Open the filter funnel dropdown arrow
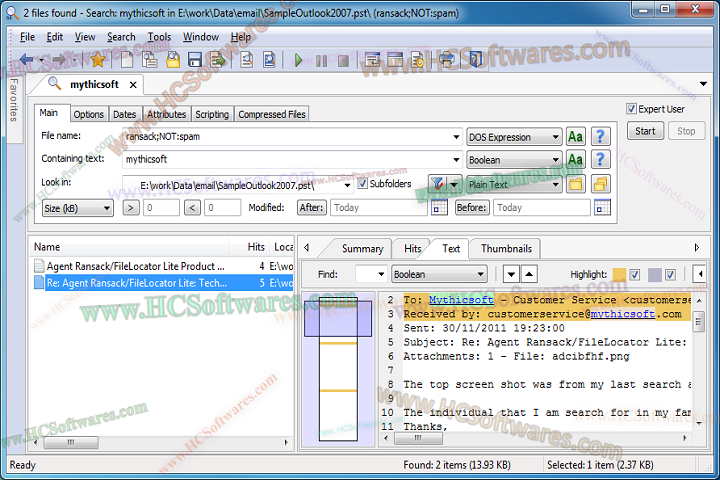Viewport: 720px width, 480px height. coord(454,184)
